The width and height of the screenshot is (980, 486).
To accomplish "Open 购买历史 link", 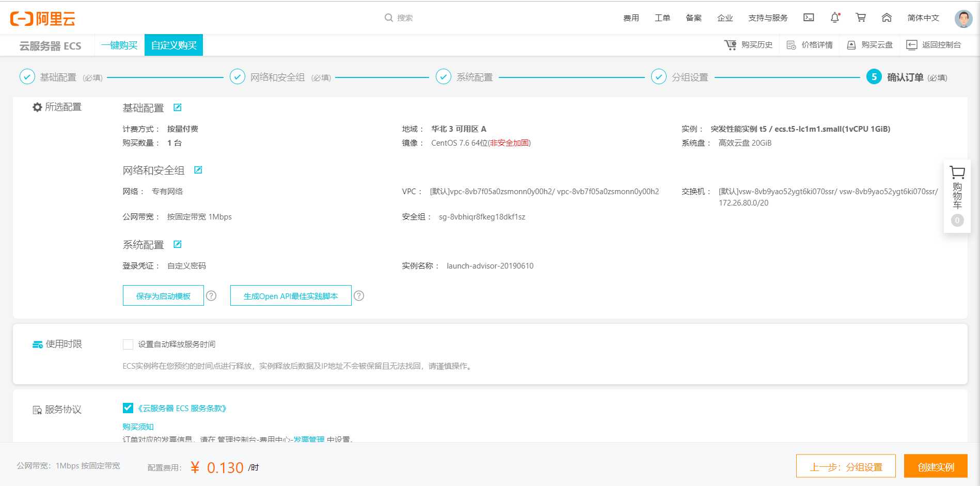I will click(757, 45).
